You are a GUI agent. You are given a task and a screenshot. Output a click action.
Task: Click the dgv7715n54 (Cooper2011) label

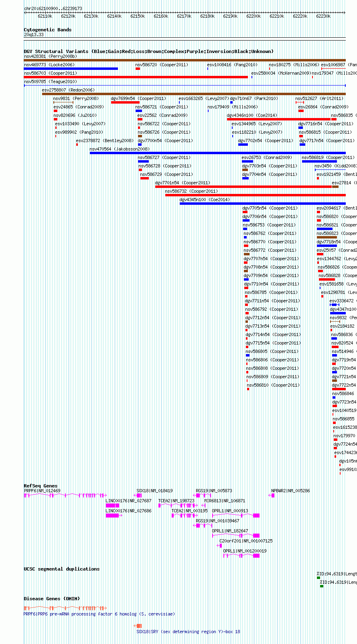(273, 343)
